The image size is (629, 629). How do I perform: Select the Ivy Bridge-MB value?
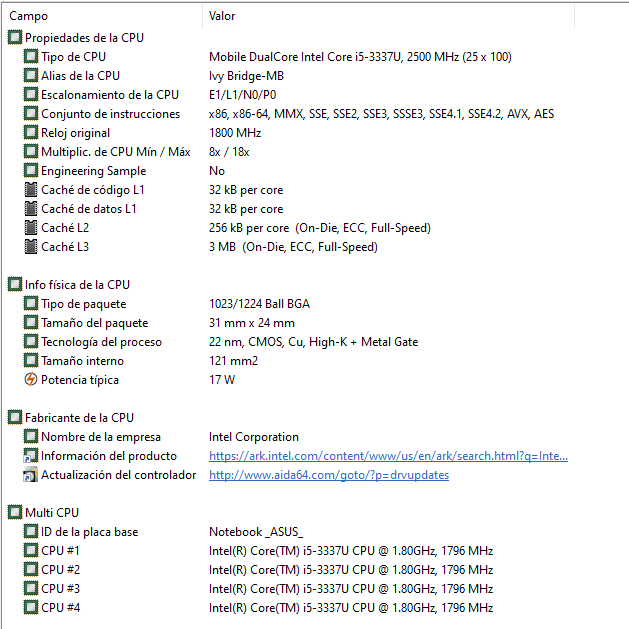click(246, 76)
